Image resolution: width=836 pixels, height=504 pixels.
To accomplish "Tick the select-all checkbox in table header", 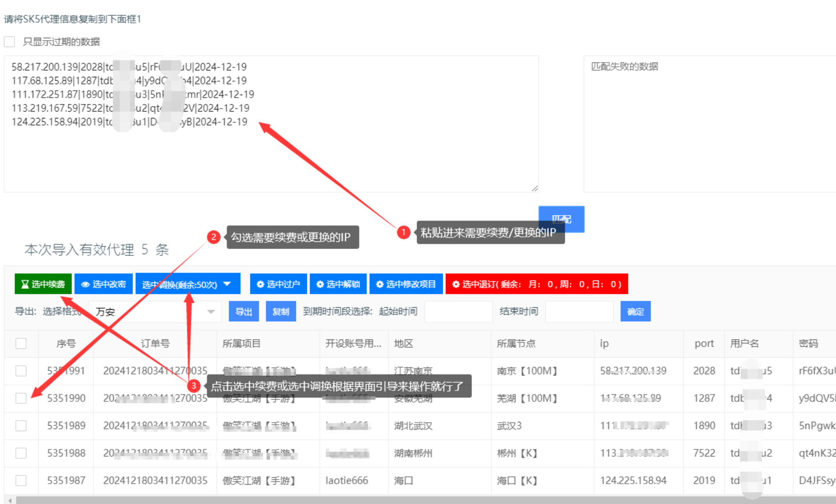I will click(x=21, y=343).
